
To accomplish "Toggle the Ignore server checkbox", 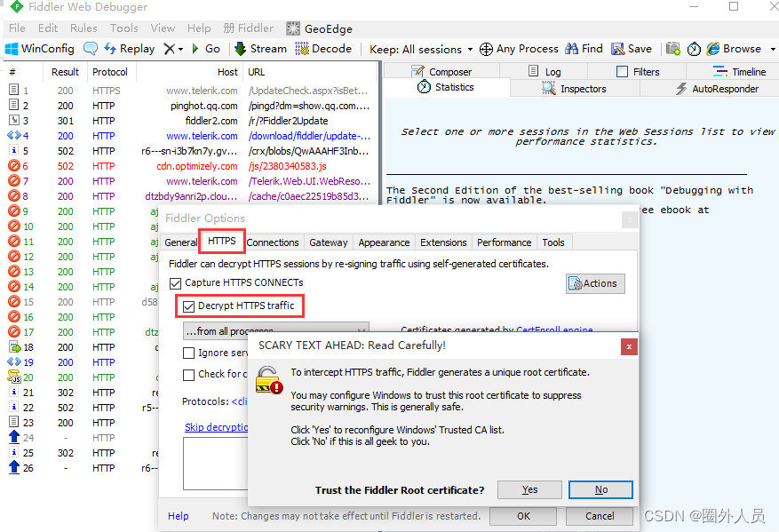I will click(188, 353).
